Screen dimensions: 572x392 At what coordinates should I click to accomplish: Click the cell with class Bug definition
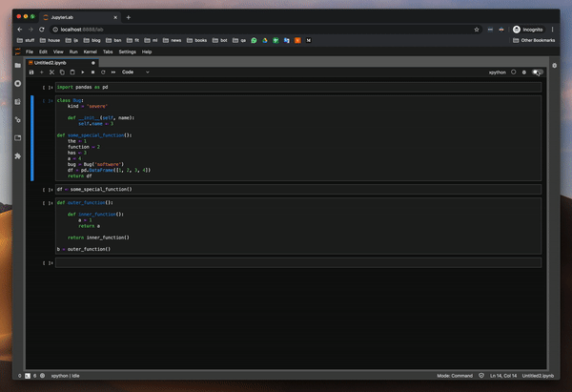[x=298, y=138]
